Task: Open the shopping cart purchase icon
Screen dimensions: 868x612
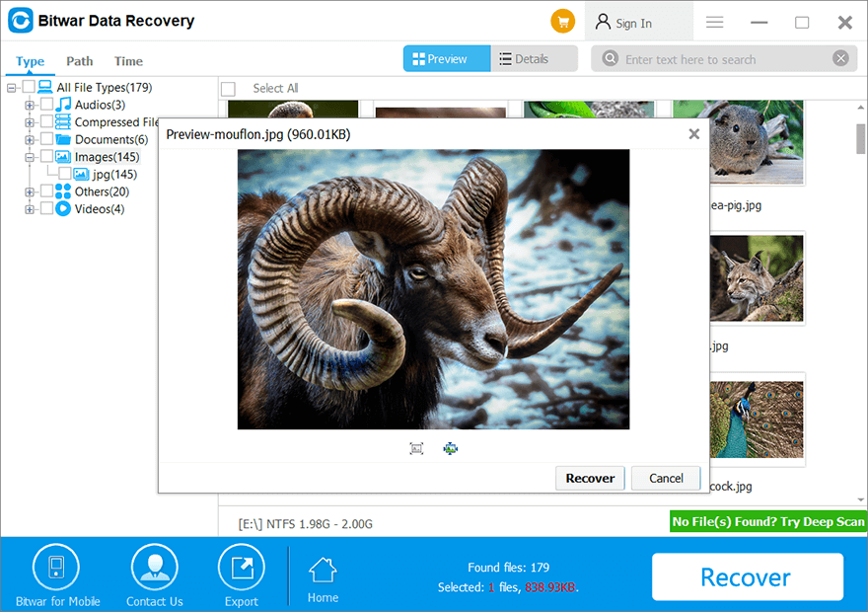Action: click(x=563, y=22)
